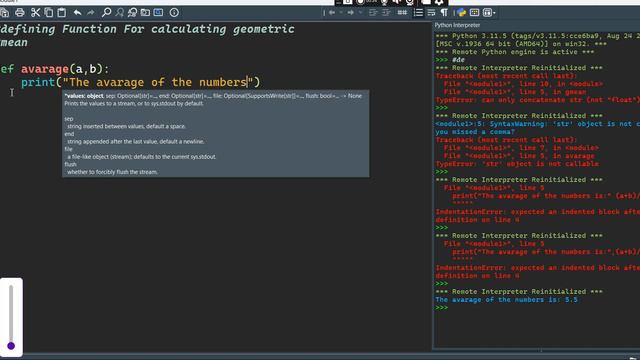Open Find with the magnifier icon

pyautogui.click(x=106, y=13)
